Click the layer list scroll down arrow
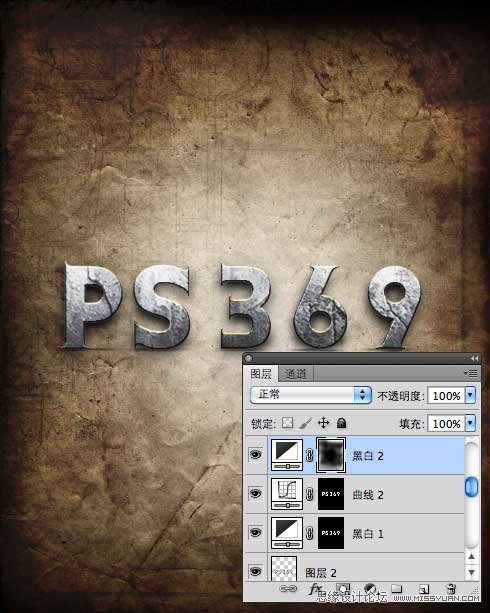 472,572
